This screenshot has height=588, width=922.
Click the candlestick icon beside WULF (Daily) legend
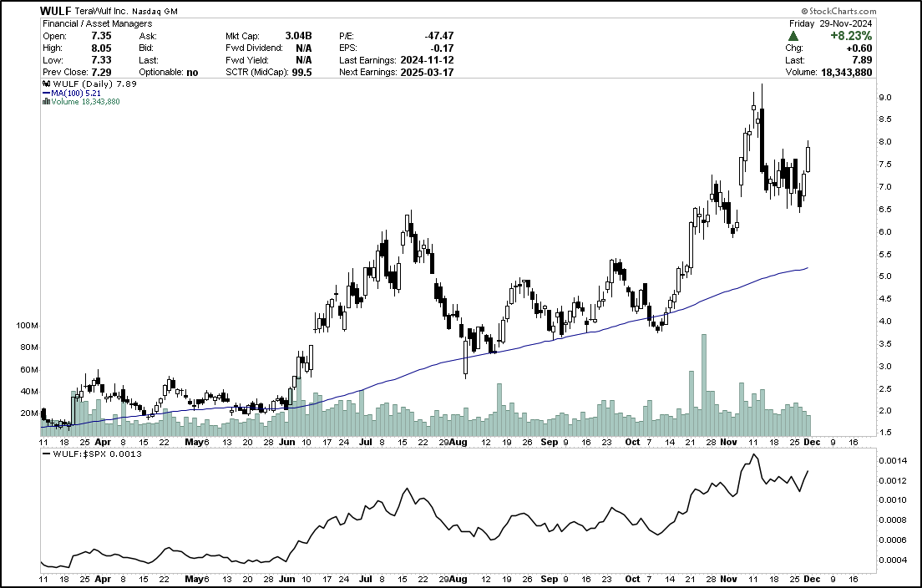point(47,84)
